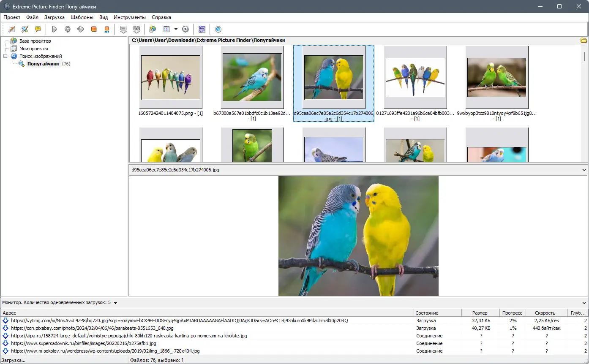Collapse the Поиск изображений tree node
This screenshot has height=364, width=589.
point(5,56)
